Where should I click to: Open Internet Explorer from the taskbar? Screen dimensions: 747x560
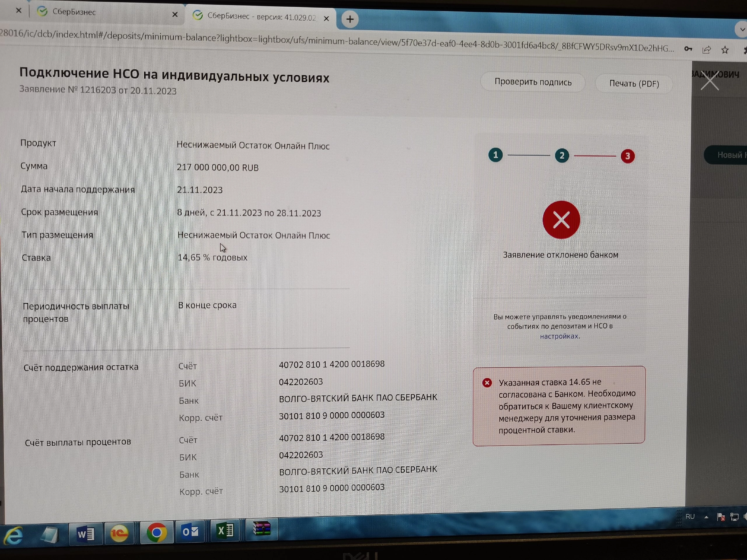point(13,536)
